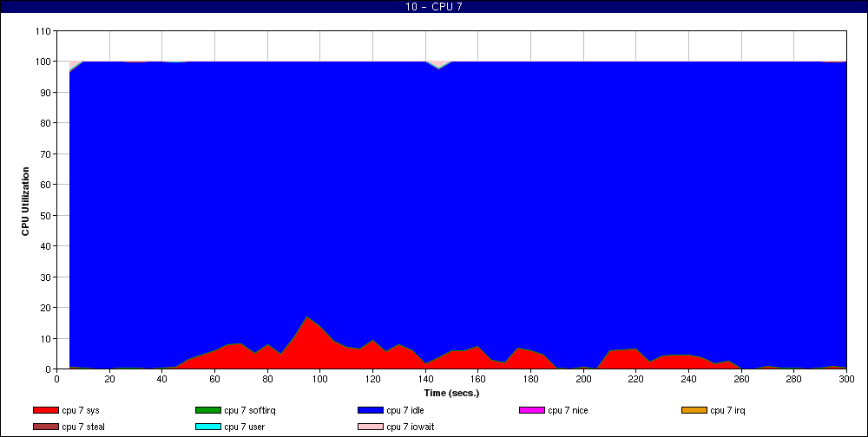Click the brown cpu 7 steal swatch
Screen dimensions: 868x437
45,427
